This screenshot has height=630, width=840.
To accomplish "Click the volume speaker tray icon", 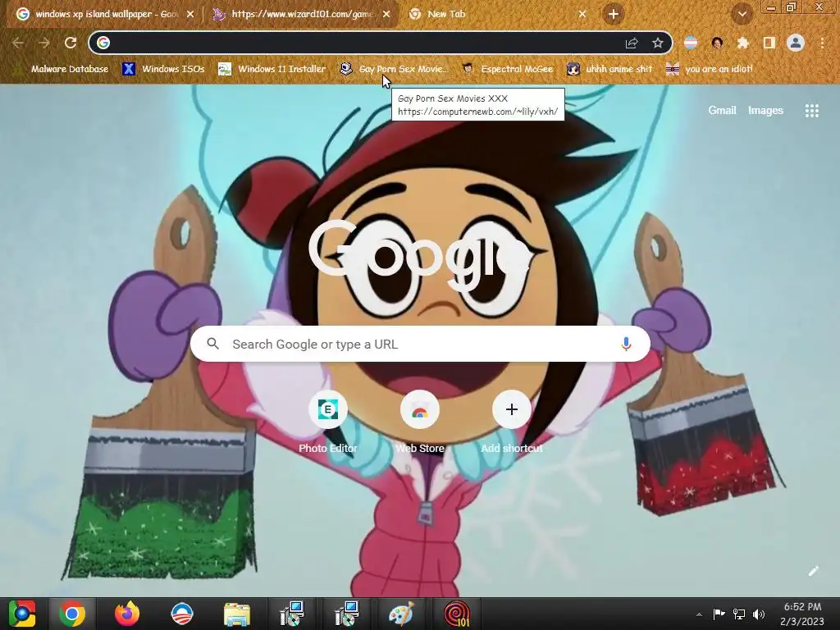I will [759, 614].
